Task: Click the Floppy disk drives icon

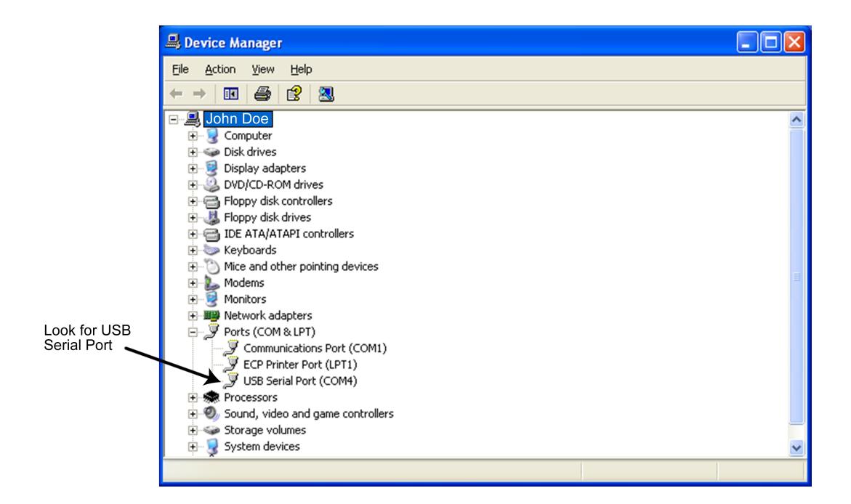Action: tap(211, 218)
